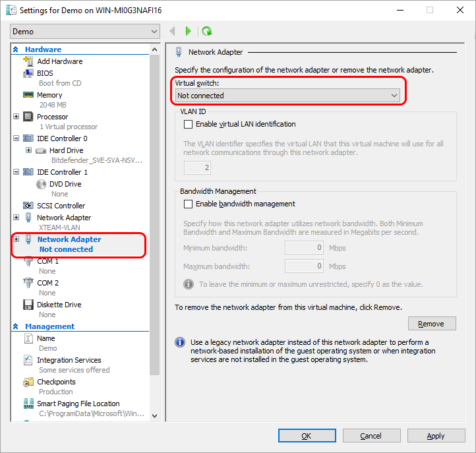Open the Memory settings icon

pos(28,95)
